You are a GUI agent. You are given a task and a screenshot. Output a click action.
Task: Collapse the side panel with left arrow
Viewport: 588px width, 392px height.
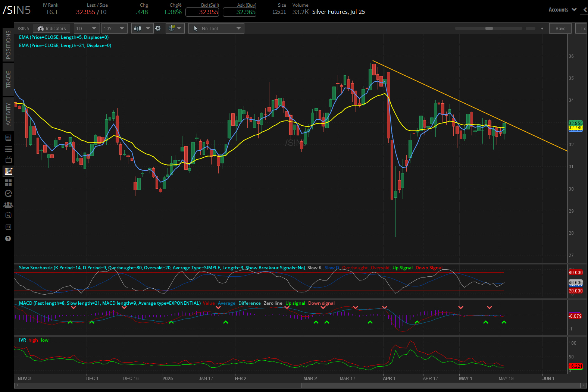point(584,10)
